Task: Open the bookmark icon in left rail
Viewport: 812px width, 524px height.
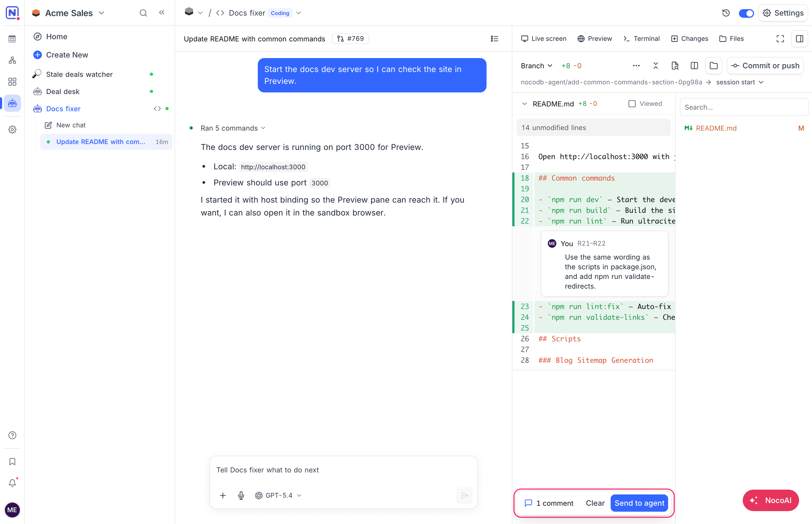Action: (x=12, y=462)
